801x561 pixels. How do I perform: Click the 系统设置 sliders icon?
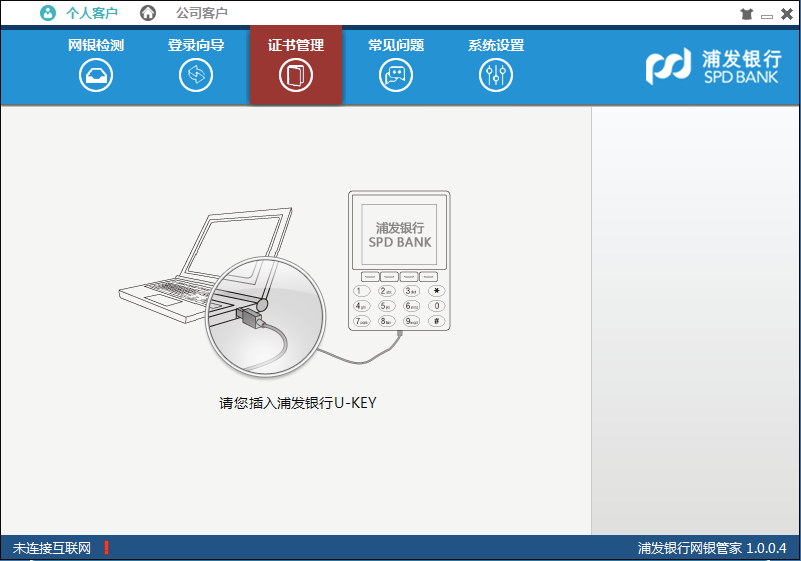point(496,75)
